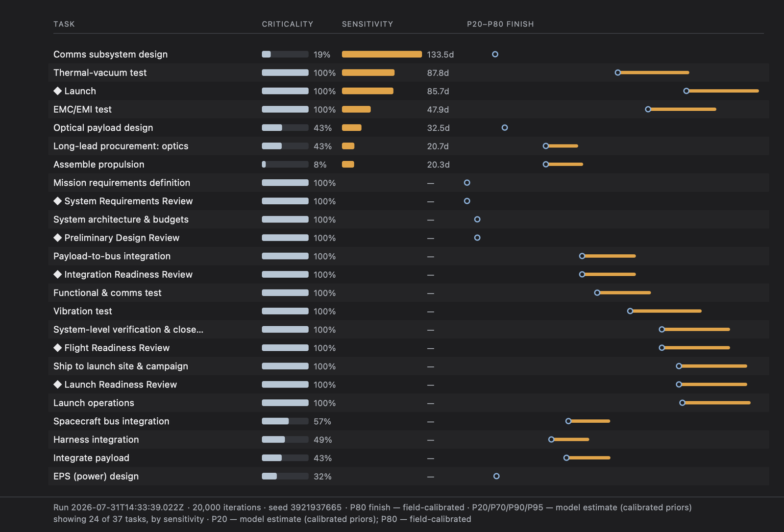
Task: Click the finish marker circle for Comms subsystem design
Action: (495, 54)
